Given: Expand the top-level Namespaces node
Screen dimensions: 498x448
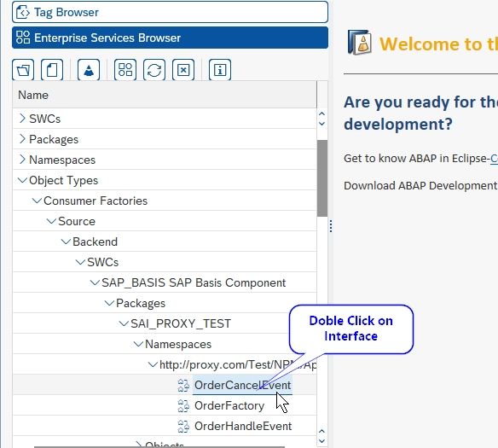Looking at the screenshot, I should pos(22,160).
